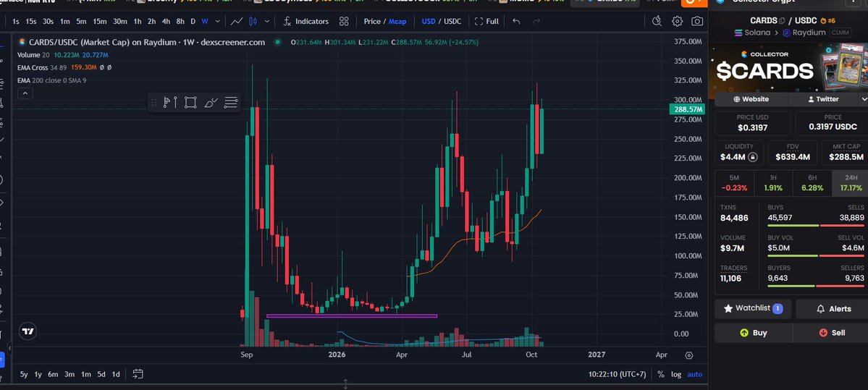Expand the chart style dropdown arrow

click(267, 21)
